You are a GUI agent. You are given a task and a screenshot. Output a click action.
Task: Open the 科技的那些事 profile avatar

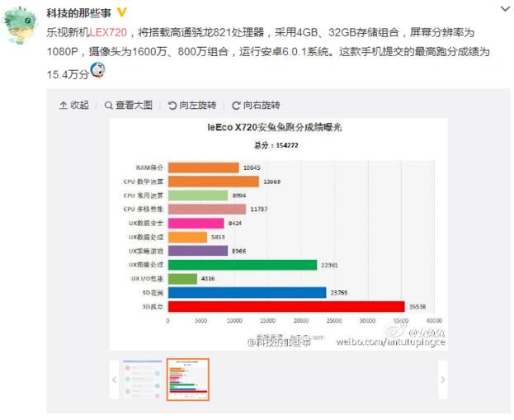coord(19,26)
